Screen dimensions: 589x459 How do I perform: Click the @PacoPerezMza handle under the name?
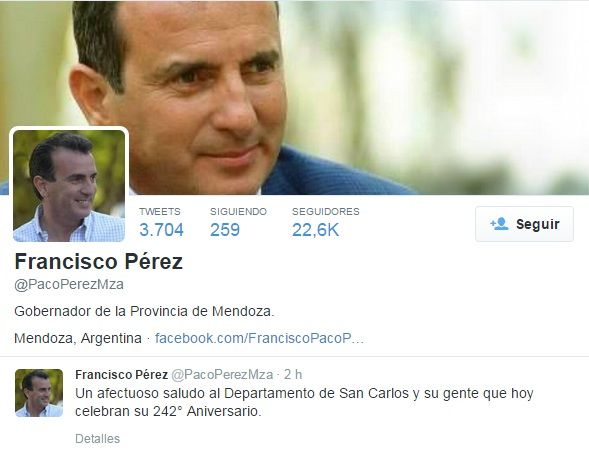tap(69, 284)
